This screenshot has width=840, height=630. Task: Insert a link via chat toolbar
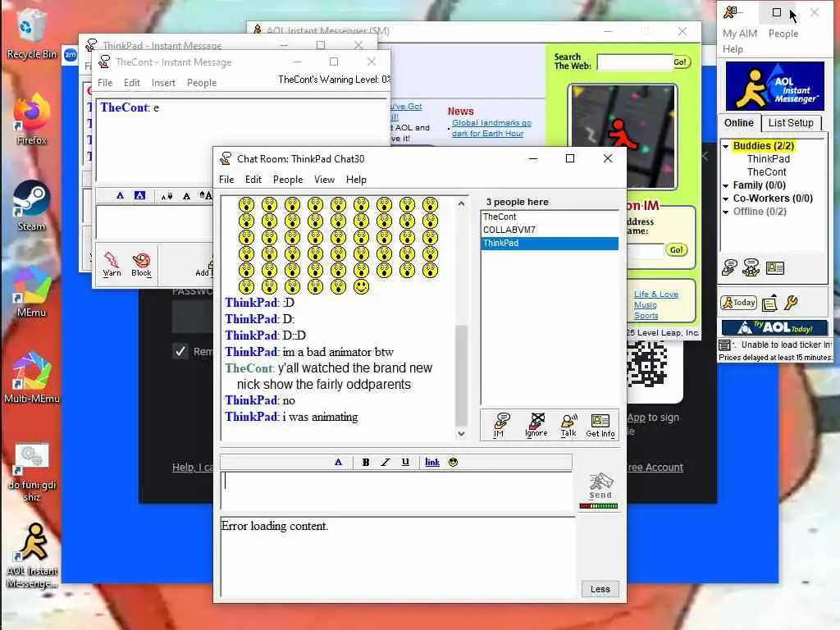pyautogui.click(x=432, y=463)
